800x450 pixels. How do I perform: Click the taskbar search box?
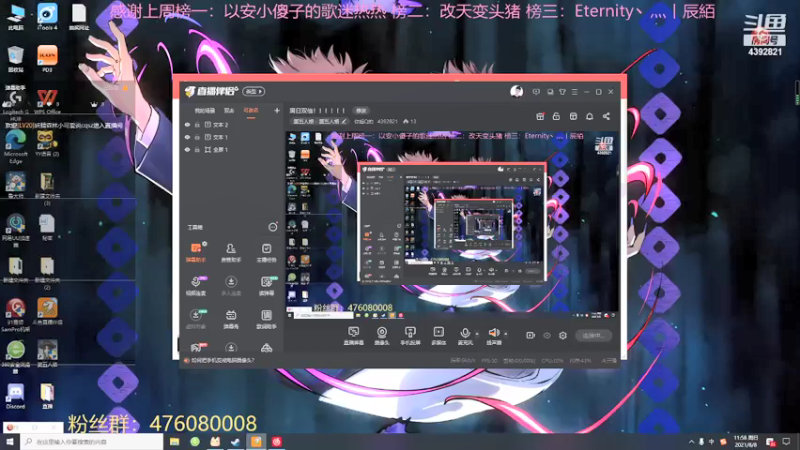click(x=92, y=441)
